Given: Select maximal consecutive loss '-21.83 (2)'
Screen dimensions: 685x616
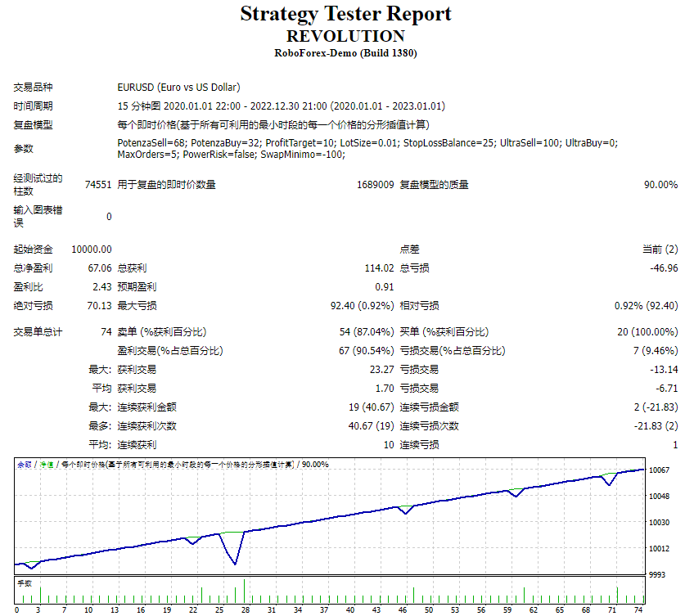Looking at the screenshot, I should (x=656, y=425).
